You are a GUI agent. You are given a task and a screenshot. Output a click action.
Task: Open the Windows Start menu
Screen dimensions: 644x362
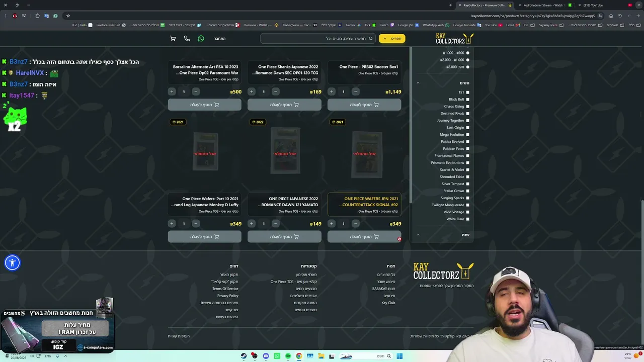[399, 356]
